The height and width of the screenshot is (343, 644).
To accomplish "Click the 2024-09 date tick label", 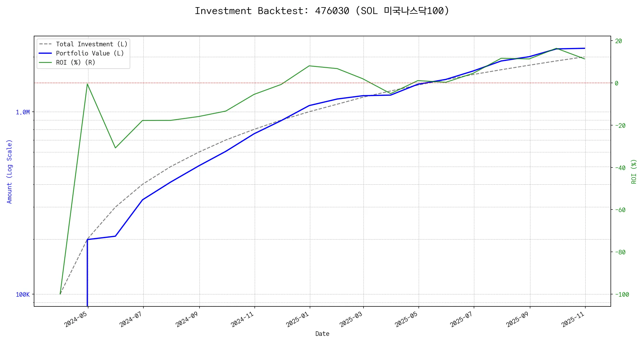I will pos(187,319).
